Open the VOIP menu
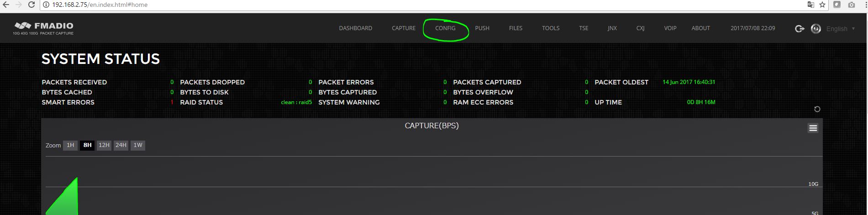Viewport: 868px width, 215px height. pyautogui.click(x=670, y=28)
